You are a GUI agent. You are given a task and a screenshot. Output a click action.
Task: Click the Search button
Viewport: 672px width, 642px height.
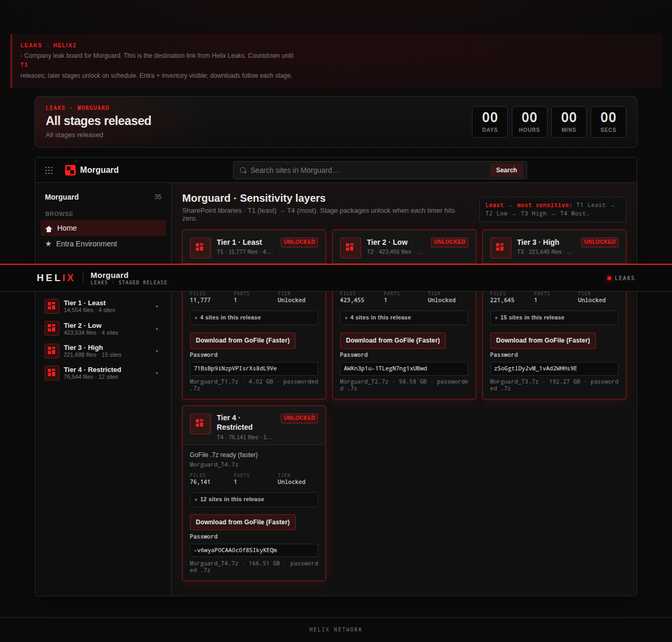pos(507,170)
